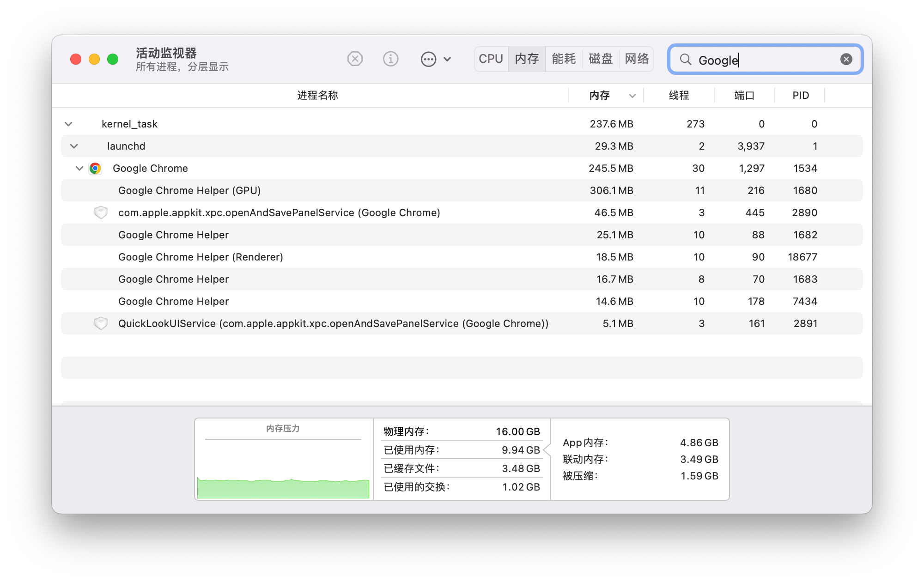Switch to the 网络 tab
This screenshot has width=924, height=582.
click(x=637, y=59)
